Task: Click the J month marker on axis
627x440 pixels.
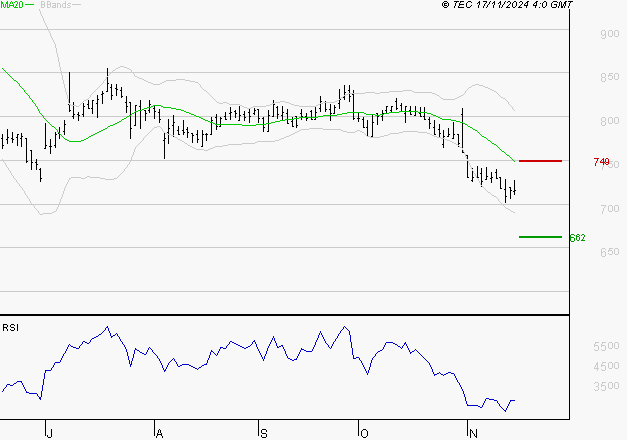Action: pos(49,433)
